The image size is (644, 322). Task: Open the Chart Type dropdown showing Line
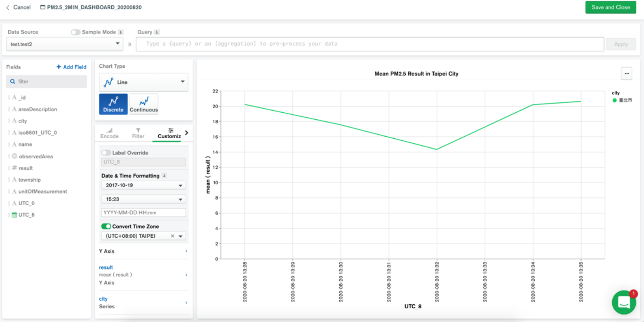(x=143, y=82)
